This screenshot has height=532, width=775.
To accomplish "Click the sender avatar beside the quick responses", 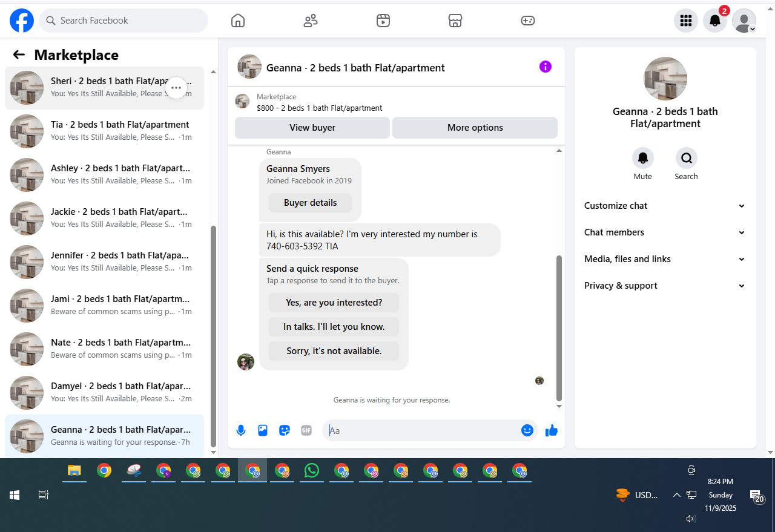I will pyautogui.click(x=246, y=362).
